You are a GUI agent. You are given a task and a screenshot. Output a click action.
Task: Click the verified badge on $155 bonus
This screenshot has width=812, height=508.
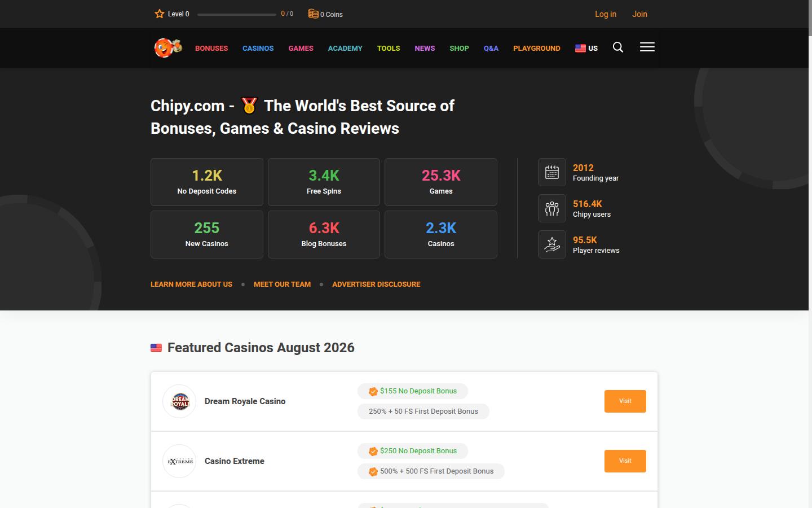click(x=373, y=391)
